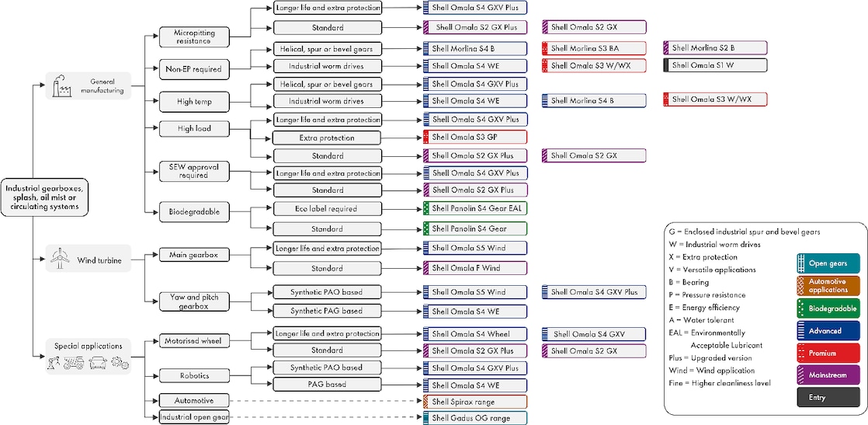Click the SEW approval required node

coord(194,171)
